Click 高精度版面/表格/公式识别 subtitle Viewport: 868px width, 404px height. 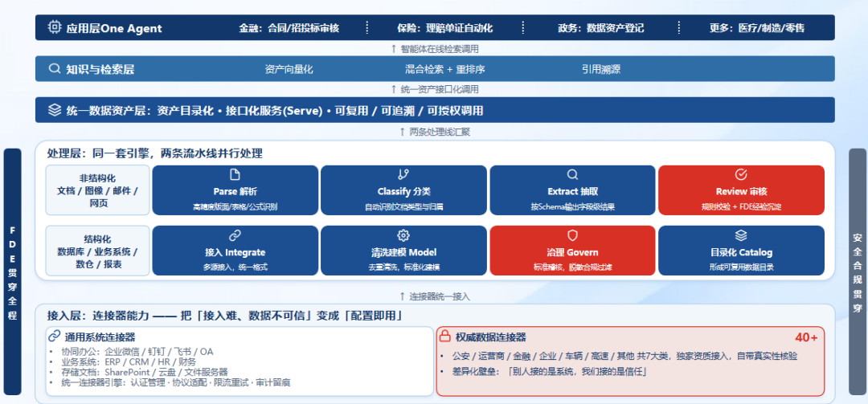[235, 207]
